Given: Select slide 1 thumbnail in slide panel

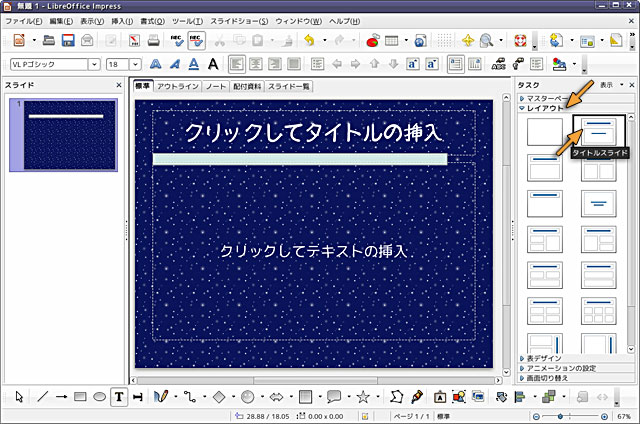Looking at the screenshot, I should (x=65, y=133).
